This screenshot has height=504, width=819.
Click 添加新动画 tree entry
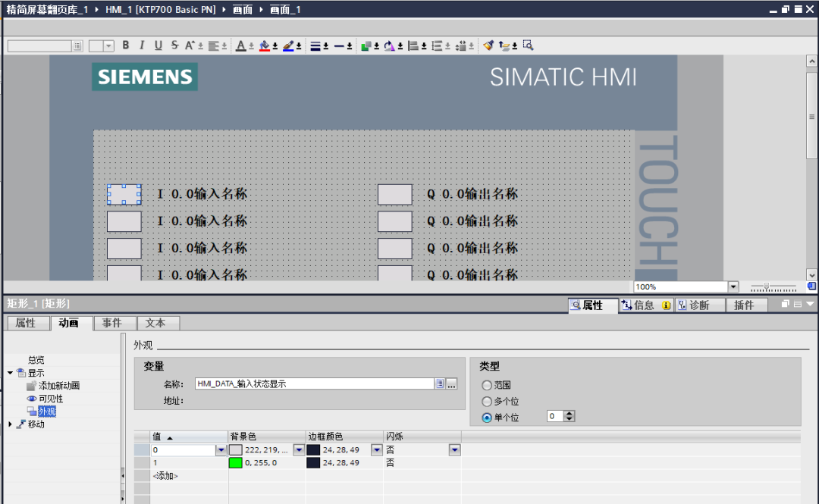[x=58, y=386]
